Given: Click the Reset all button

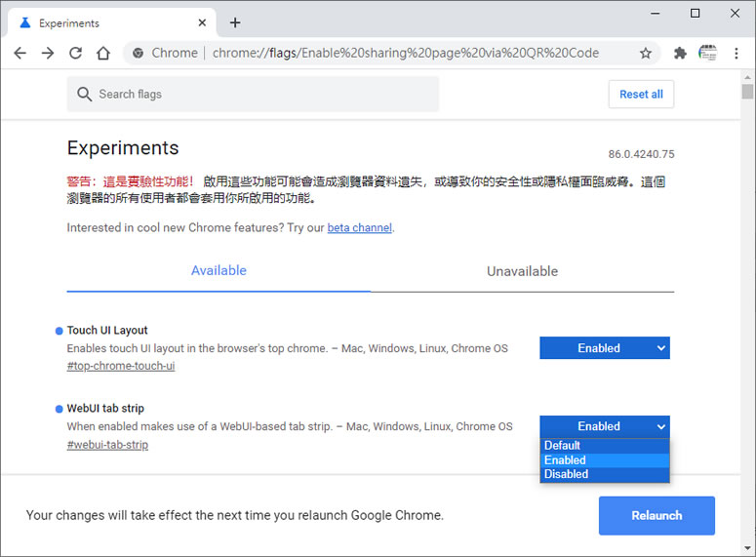Looking at the screenshot, I should [x=641, y=94].
